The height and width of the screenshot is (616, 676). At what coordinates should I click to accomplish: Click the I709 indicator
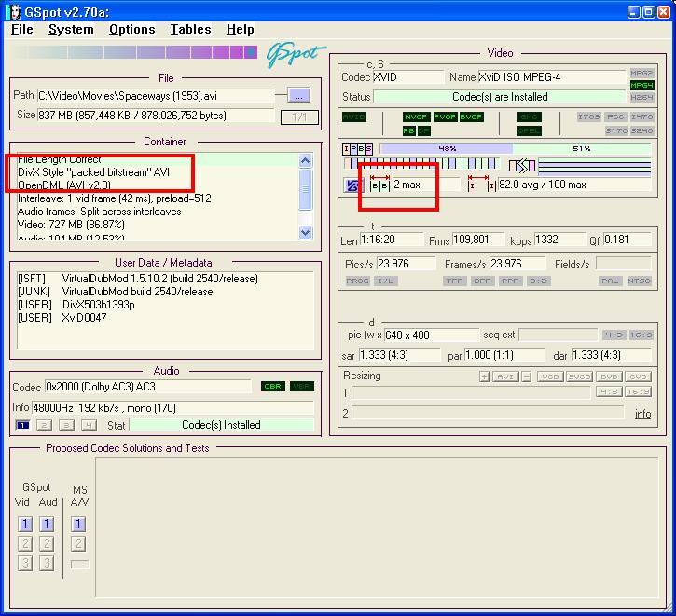[x=588, y=116]
